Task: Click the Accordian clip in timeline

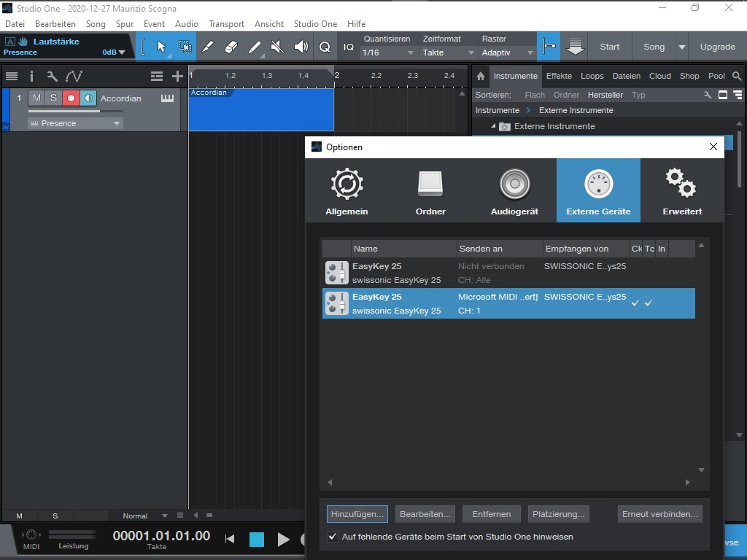Action: 262,109
